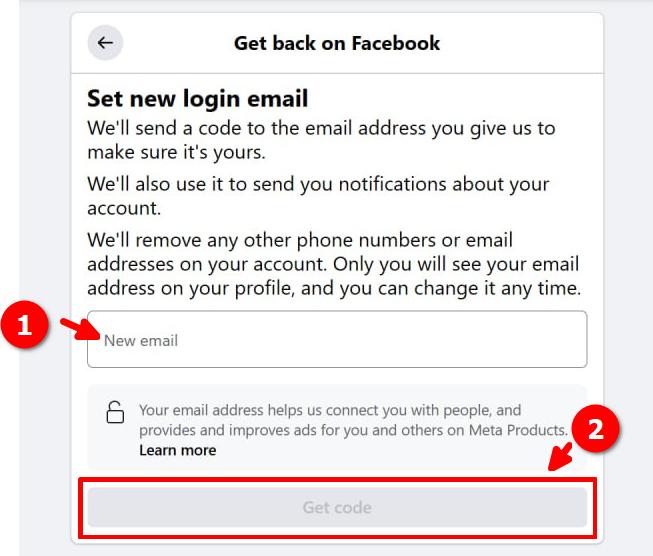
Task: Click the 'make sure it's yours' text line
Action: tap(176, 152)
